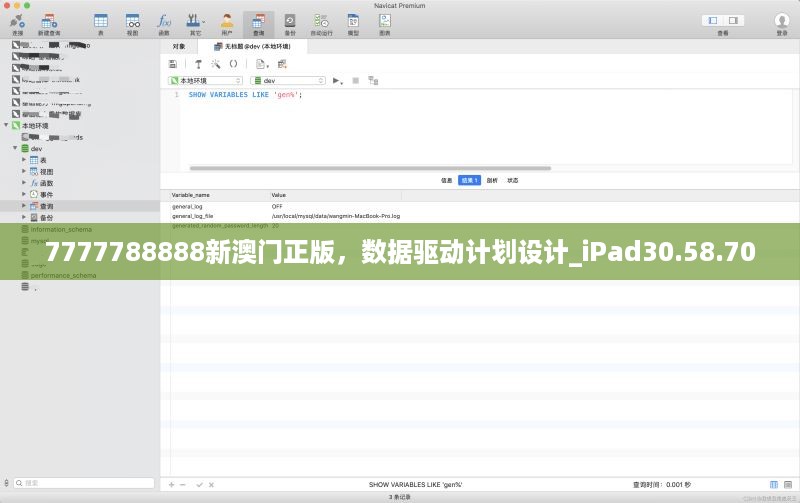This screenshot has height=503, width=800.
Task: Open the 函数 f(x) toolbar icon
Action: [x=164, y=24]
